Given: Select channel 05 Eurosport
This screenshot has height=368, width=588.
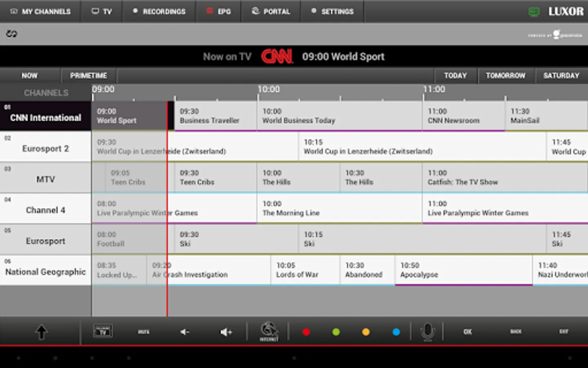Looking at the screenshot, I should click(46, 239).
